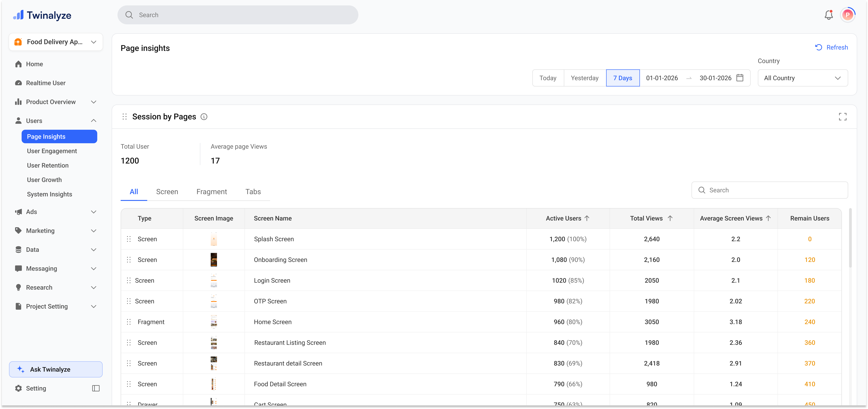Expand the Product Overview menu
This screenshot has width=868, height=409.
click(94, 102)
